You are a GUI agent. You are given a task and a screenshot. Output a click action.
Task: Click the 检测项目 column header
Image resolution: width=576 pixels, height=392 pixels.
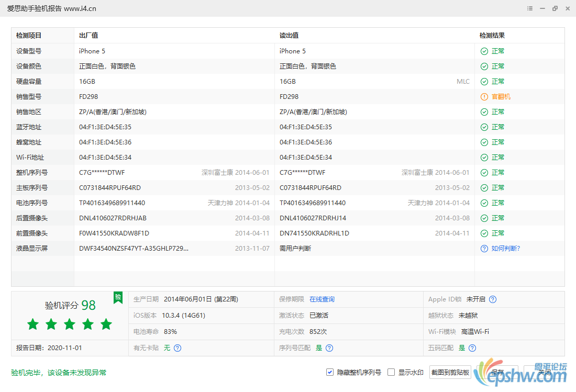tap(29, 36)
